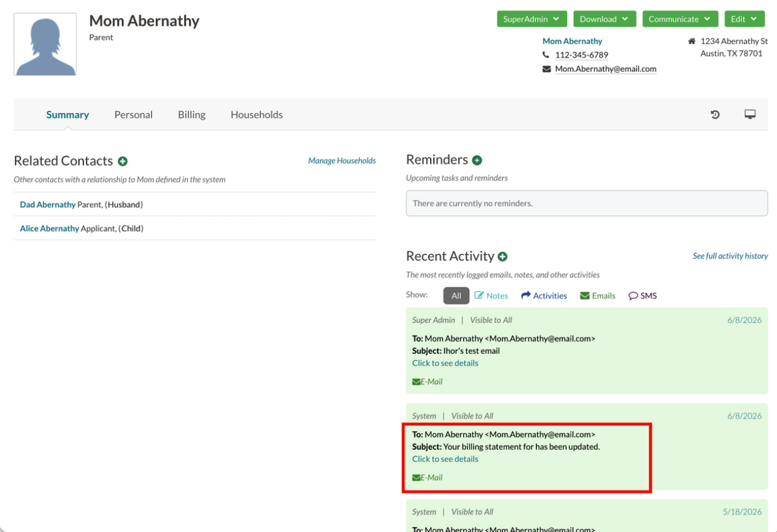The width and height of the screenshot is (777, 532).
Task: Open the Download dropdown
Action: click(605, 19)
